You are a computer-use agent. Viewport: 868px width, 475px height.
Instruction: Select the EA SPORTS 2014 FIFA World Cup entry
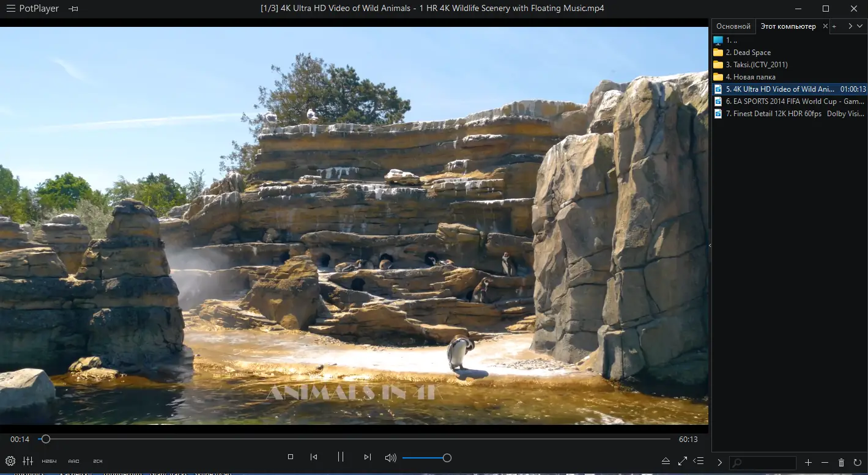(x=789, y=101)
